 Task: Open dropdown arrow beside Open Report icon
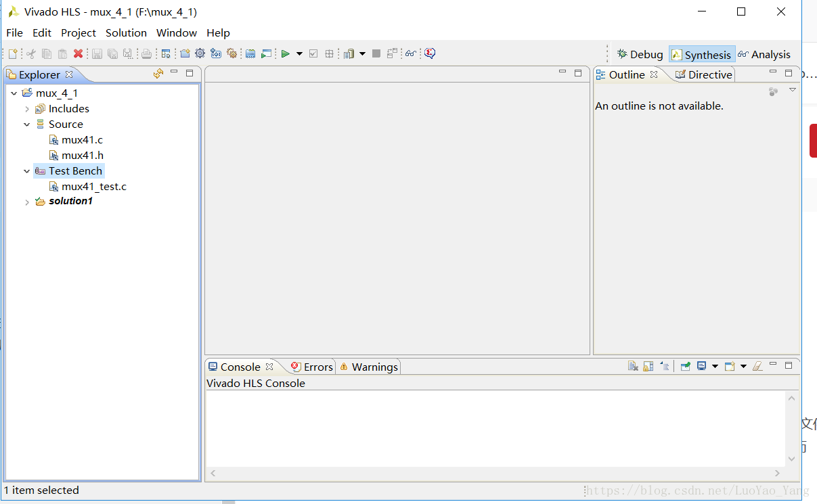362,53
